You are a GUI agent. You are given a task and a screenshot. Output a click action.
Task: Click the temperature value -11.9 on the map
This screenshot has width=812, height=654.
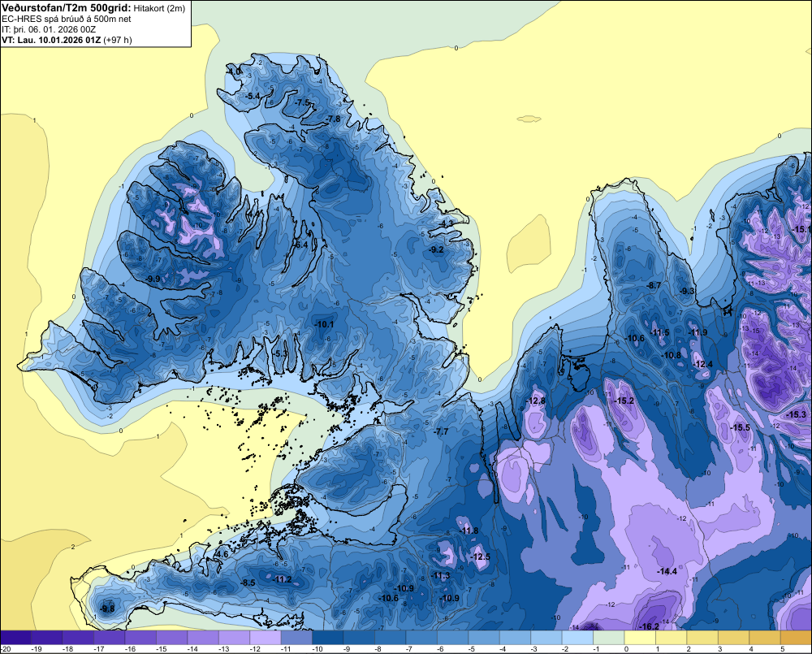tap(698, 333)
